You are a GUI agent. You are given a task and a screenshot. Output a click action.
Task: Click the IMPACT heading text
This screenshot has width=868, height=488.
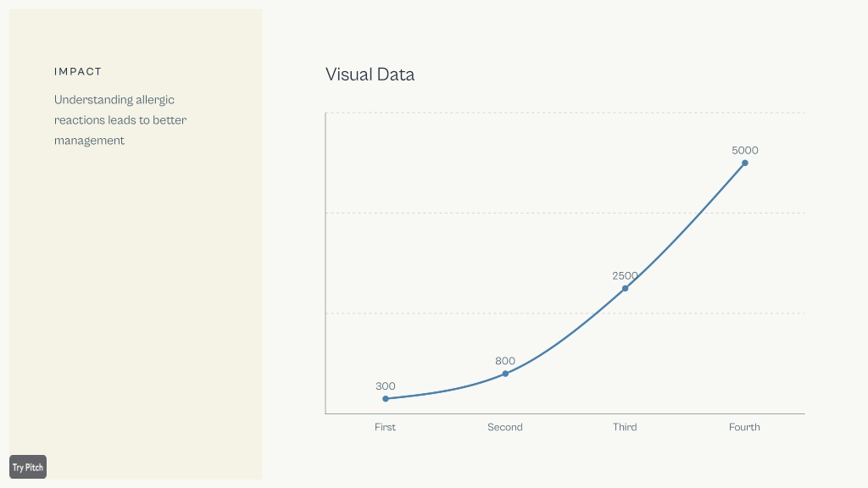click(x=78, y=71)
